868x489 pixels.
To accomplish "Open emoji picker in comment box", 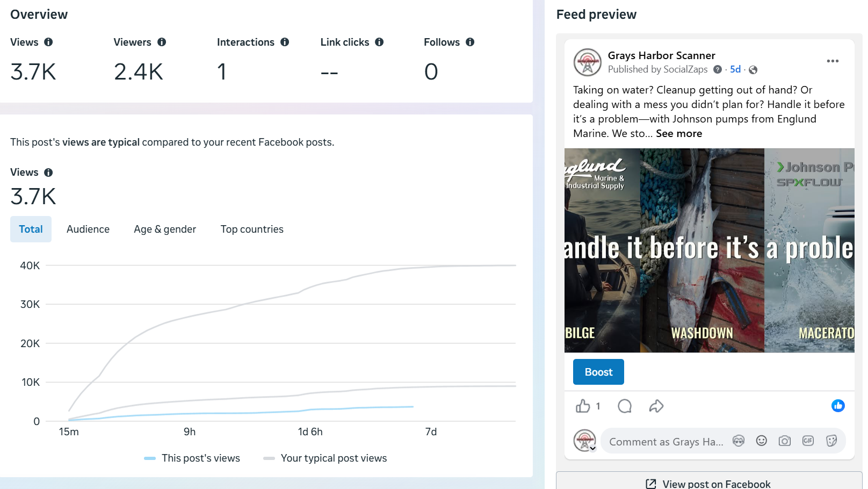I will pos(762,441).
